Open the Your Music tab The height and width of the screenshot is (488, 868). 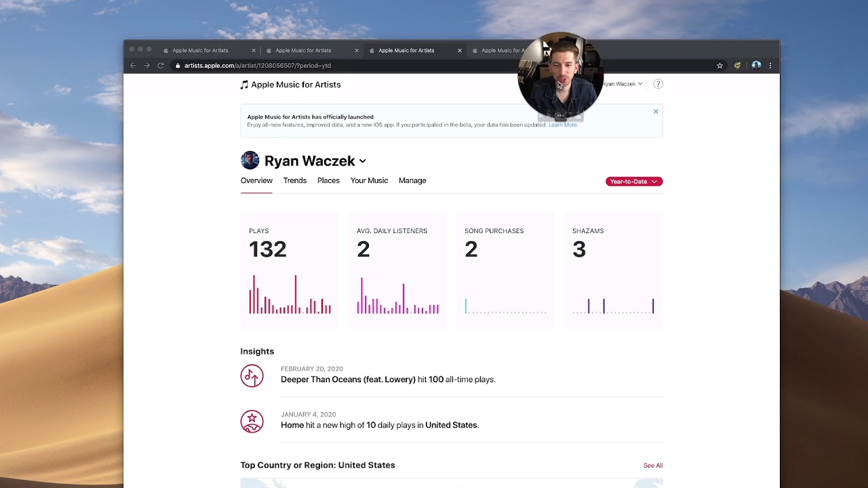369,181
